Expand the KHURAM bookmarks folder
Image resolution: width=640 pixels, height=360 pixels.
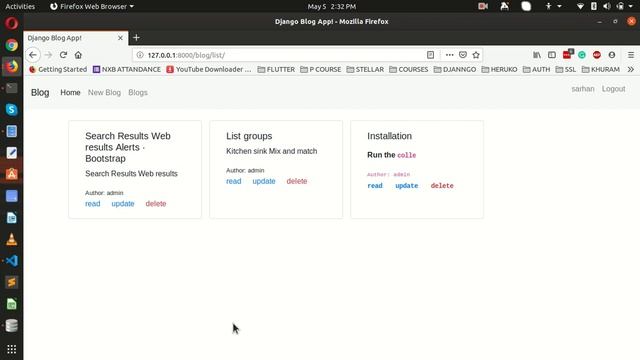point(601,69)
